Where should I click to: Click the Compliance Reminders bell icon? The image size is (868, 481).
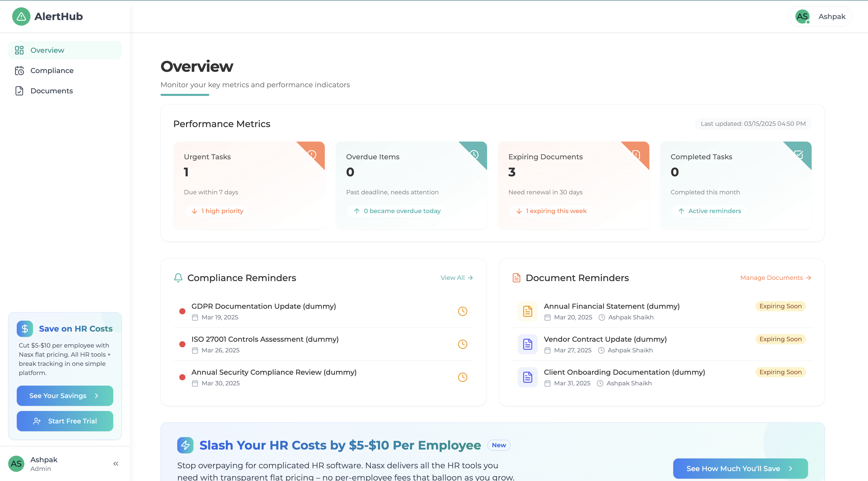point(178,278)
